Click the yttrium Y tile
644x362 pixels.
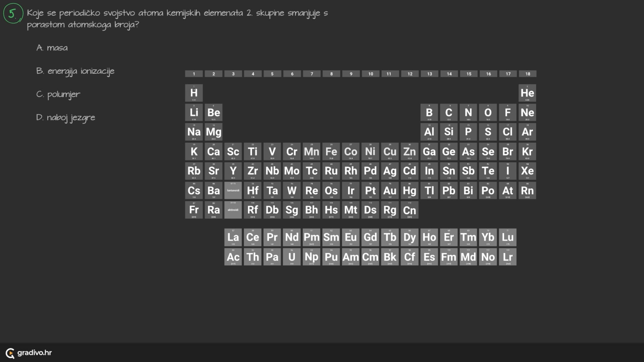(x=233, y=171)
